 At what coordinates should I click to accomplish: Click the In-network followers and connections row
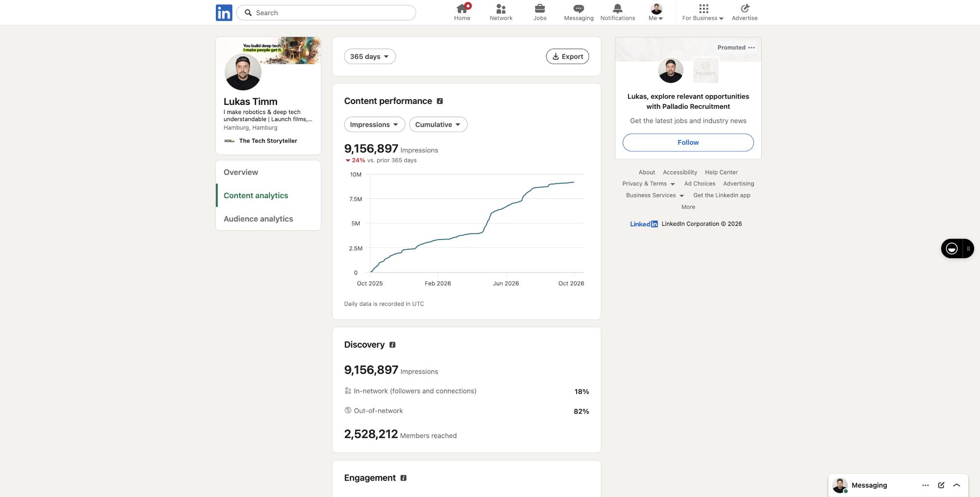[x=467, y=391]
